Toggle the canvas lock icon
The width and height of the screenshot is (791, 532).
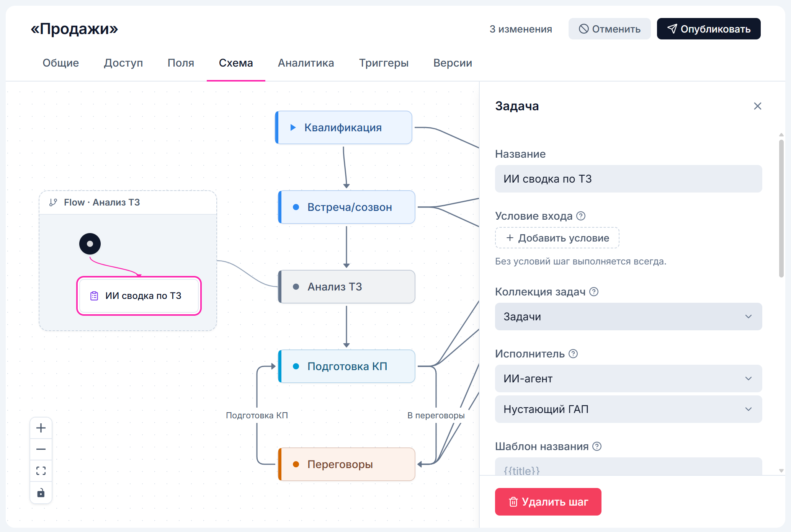41,493
